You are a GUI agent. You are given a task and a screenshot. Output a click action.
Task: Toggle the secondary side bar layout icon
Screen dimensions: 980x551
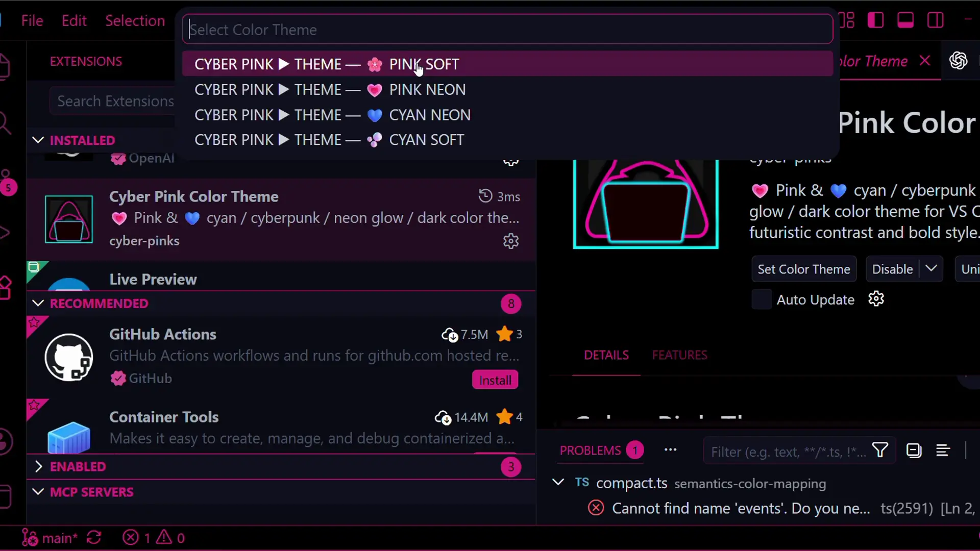tap(936, 20)
